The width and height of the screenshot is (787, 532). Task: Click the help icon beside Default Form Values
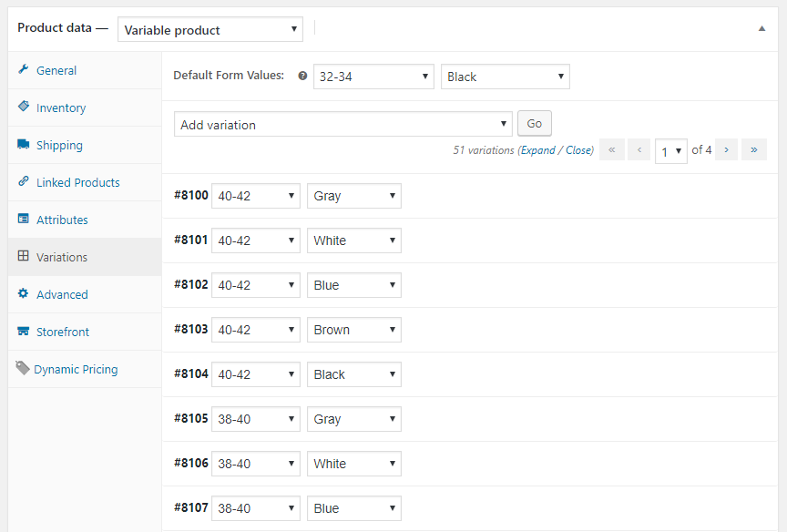click(302, 76)
